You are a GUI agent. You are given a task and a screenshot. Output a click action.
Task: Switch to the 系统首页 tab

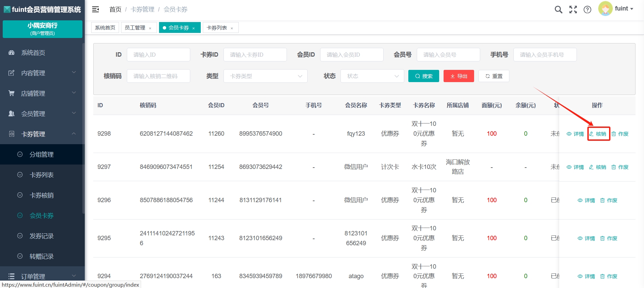pyautogui.click(x=105, y=27)
